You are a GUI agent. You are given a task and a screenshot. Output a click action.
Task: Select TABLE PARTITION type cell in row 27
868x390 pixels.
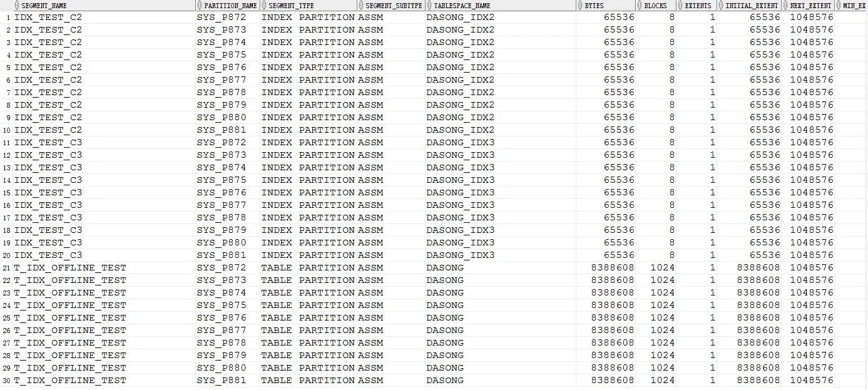308,342
